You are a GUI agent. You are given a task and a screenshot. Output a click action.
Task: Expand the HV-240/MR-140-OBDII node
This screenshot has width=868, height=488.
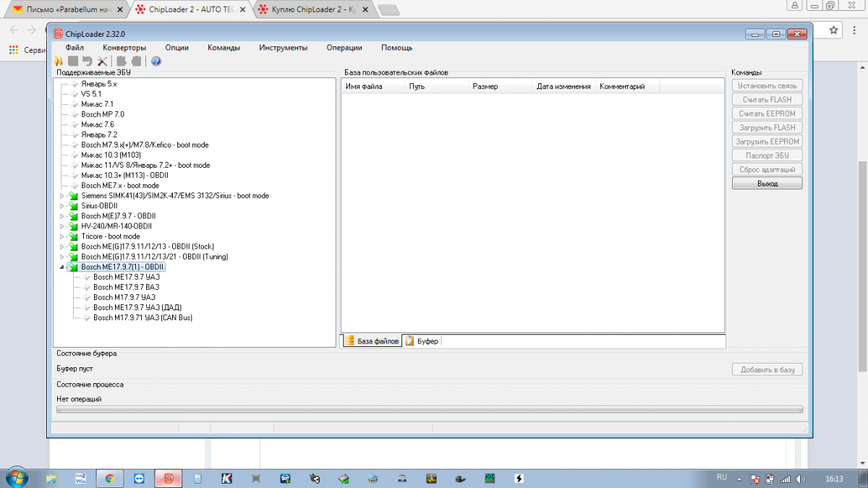pyautogui.click(x=62, y=226)
